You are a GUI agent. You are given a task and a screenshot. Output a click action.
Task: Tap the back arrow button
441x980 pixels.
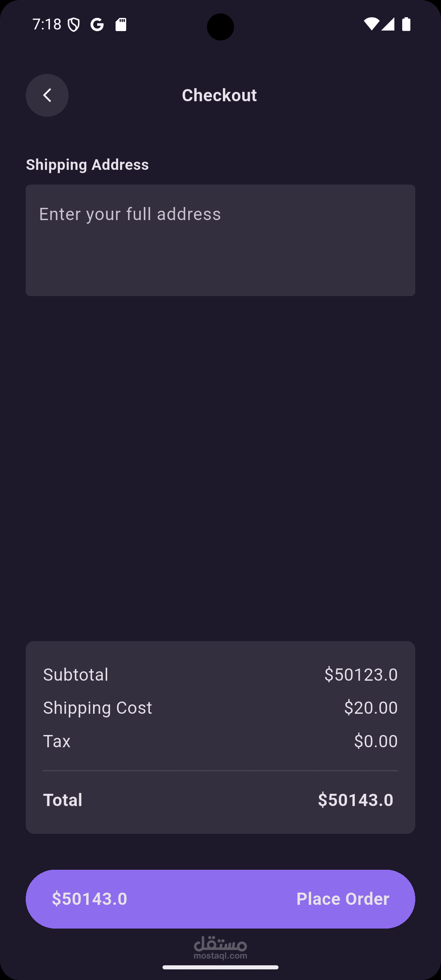pyautogui.click(x=47, y=95)
